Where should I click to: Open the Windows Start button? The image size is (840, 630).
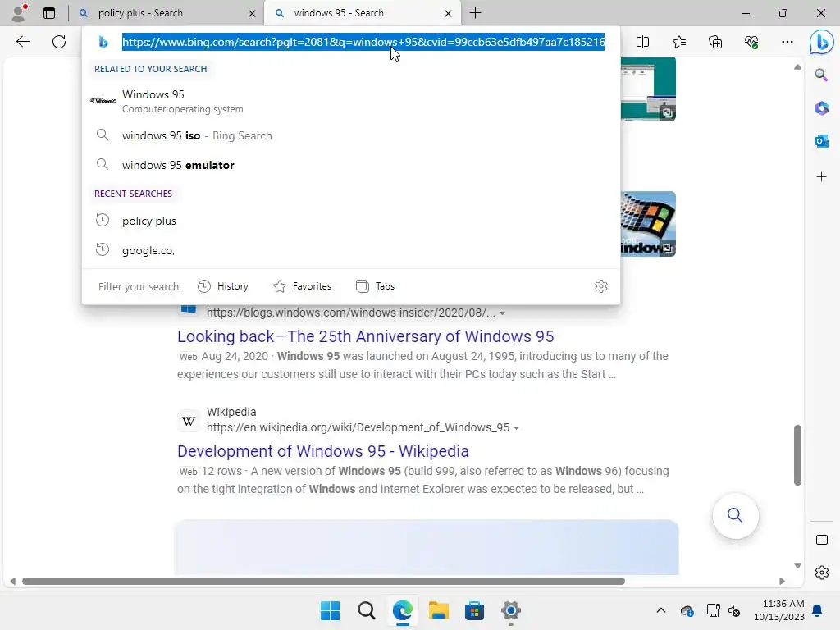point(330,610)
